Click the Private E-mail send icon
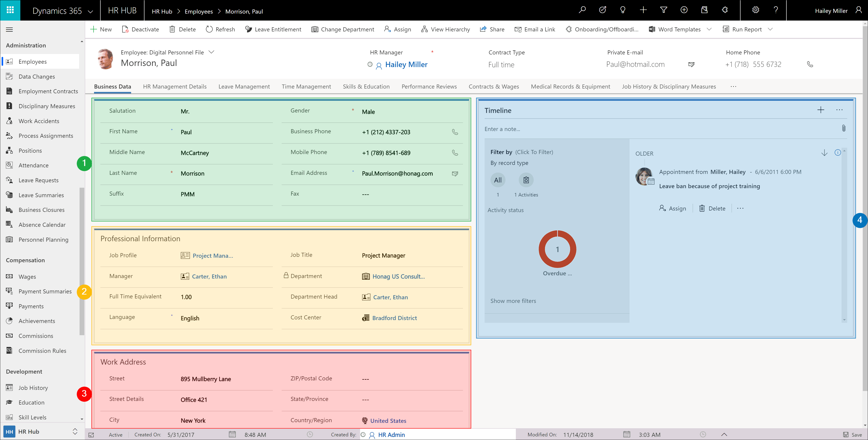 click(691, 64)
